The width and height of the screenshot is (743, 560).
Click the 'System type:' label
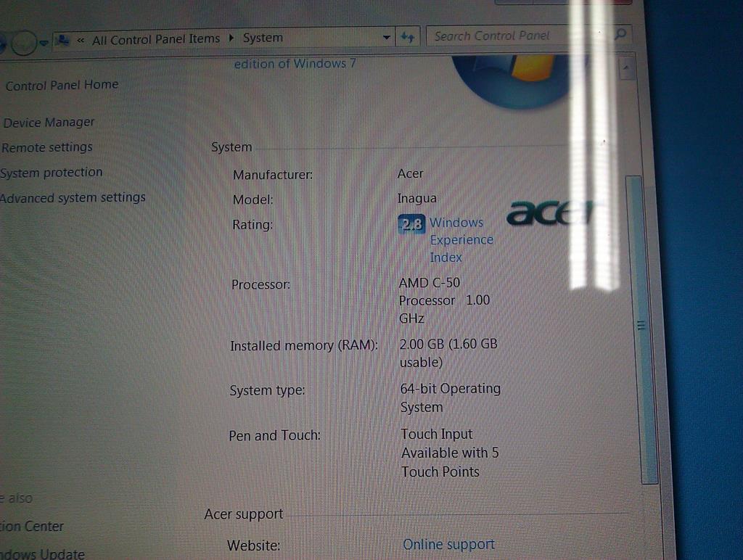267,390
